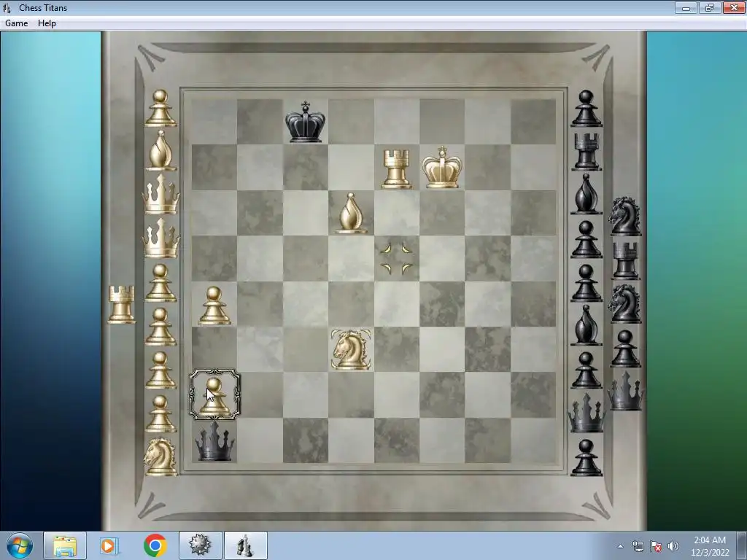Open the Windows Start menu
The width and height of the screenshot is (747, 560).
20,545
